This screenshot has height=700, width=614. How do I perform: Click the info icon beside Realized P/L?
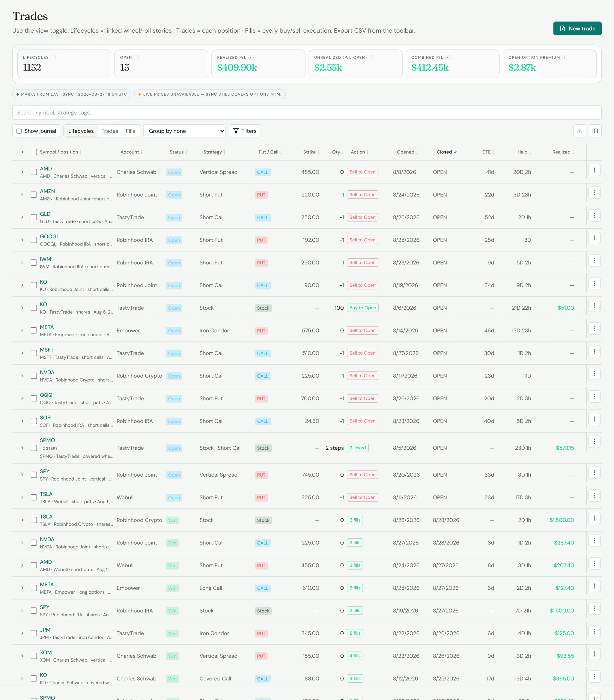point(251,58)
